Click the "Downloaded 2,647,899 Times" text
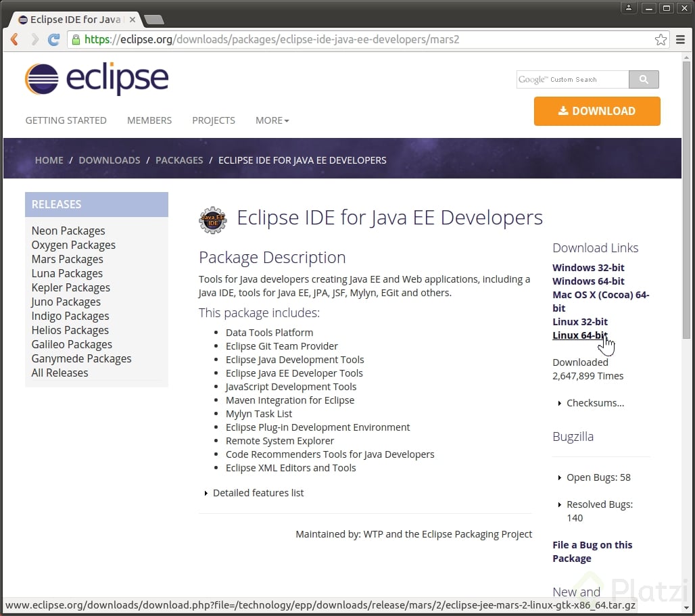This screenshot has height=616, width=695. (x=588, y=369)
